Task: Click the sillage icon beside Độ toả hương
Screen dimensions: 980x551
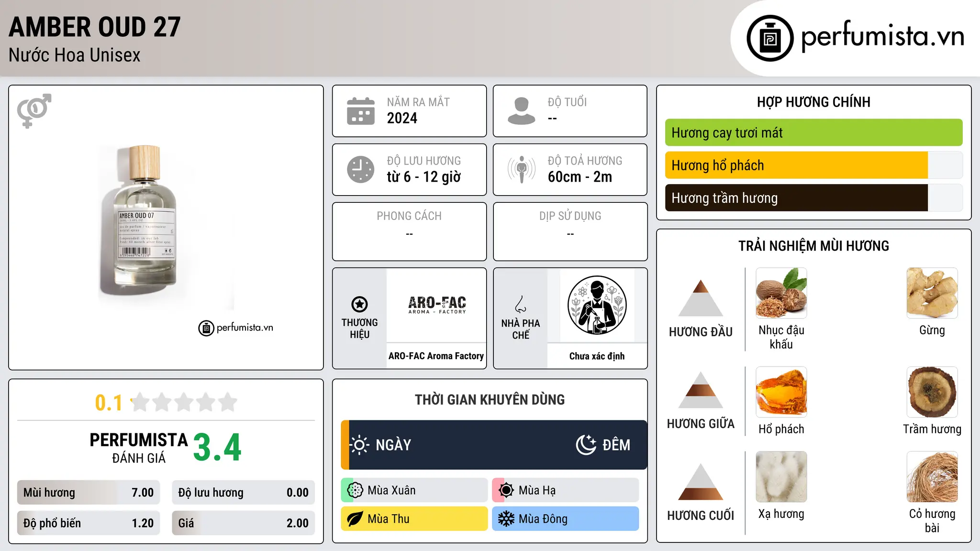Action: click(x=522, y=169)
